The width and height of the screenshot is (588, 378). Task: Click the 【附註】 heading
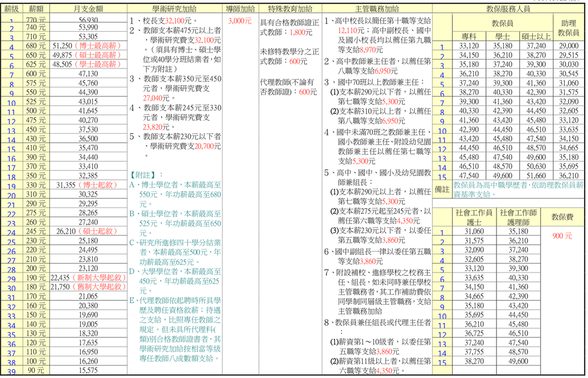click(x=144, y=174)
